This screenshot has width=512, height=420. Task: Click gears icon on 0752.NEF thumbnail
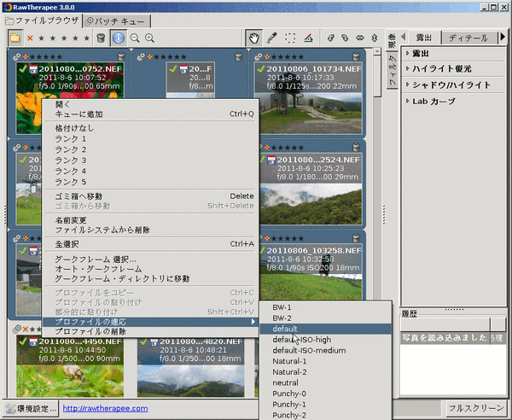pos(17,57)
